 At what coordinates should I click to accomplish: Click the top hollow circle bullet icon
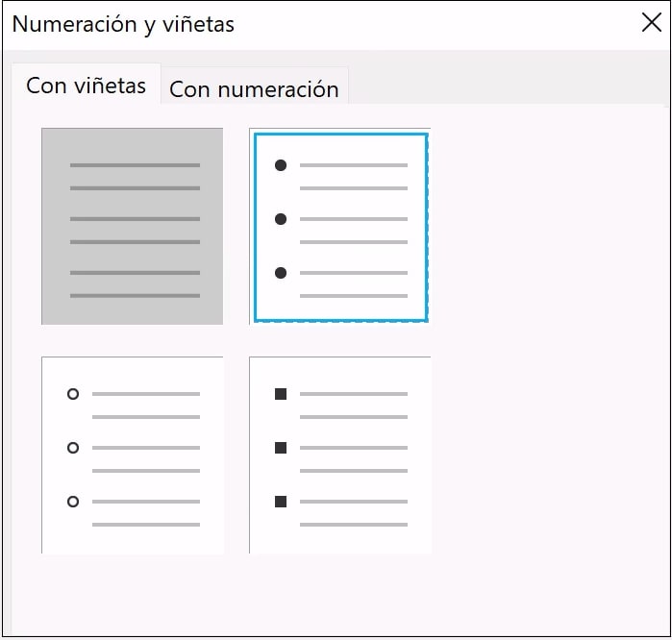coord(73,394)
